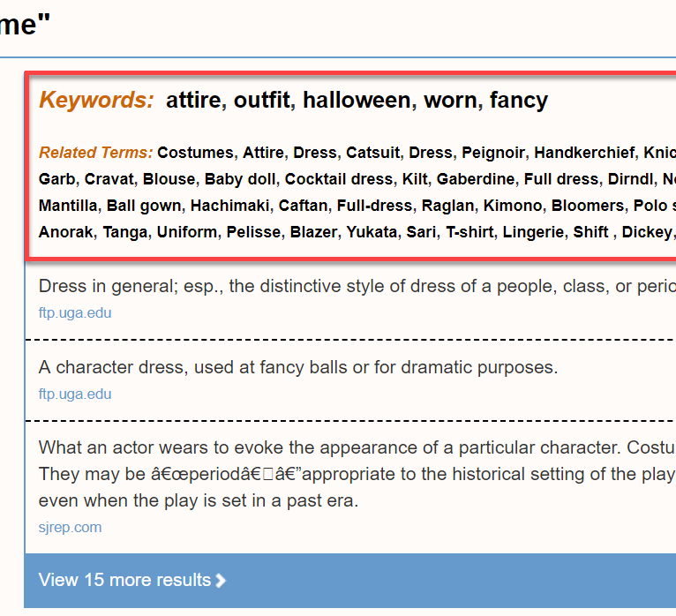Click the View 15 more results button

125,580
